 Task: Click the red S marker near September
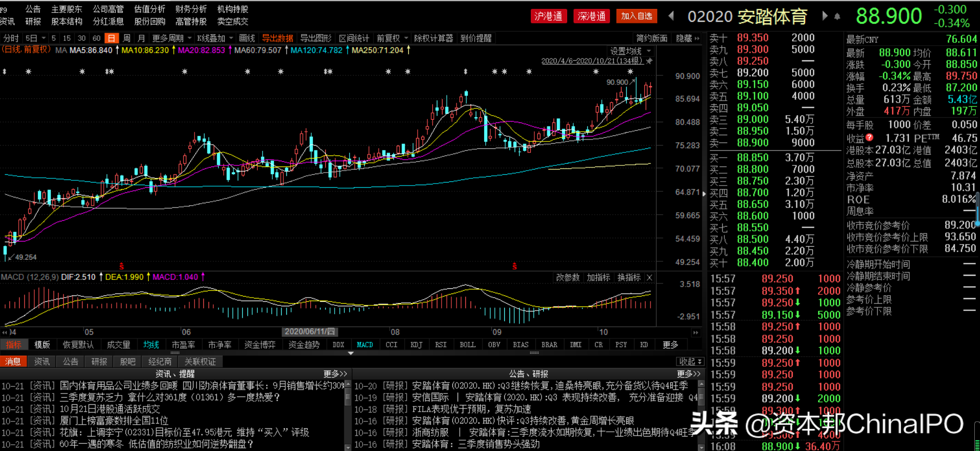click(514, 266)
